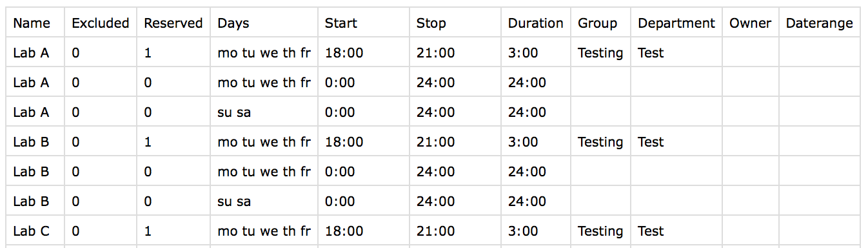Click the Test department cell in first row
Image resolution: width=868 pixels, height=248 pixels.
click(x=676, y=53)
